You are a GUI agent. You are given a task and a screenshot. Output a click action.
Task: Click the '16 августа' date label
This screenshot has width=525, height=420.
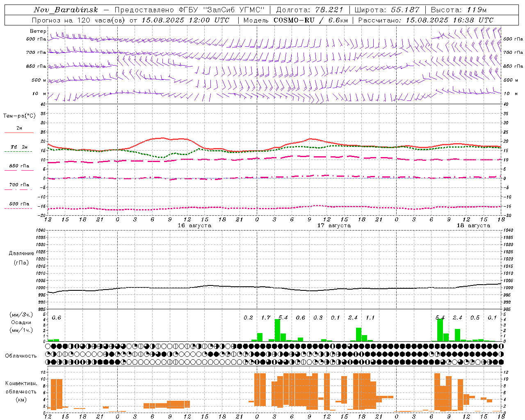coord(194,226)
